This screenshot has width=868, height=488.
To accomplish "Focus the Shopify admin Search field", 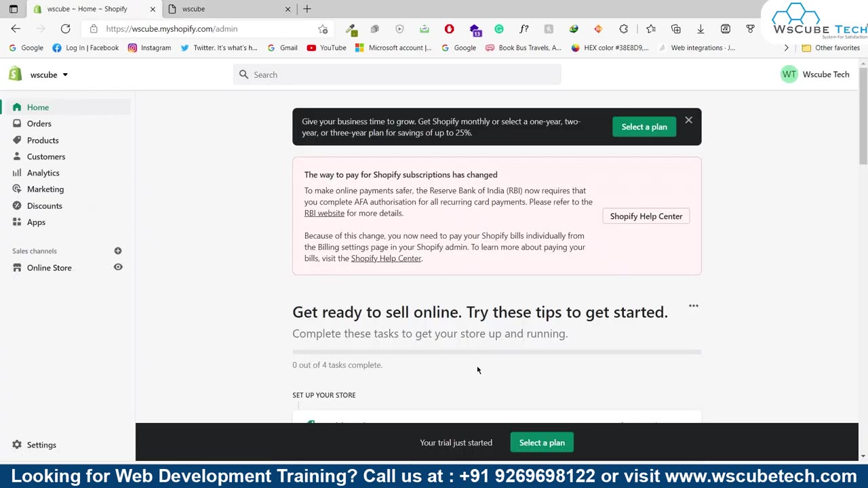I will click(397, 75).
